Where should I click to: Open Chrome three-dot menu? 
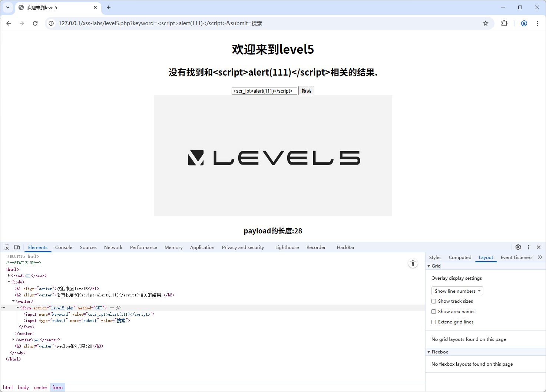pos(537,23)
